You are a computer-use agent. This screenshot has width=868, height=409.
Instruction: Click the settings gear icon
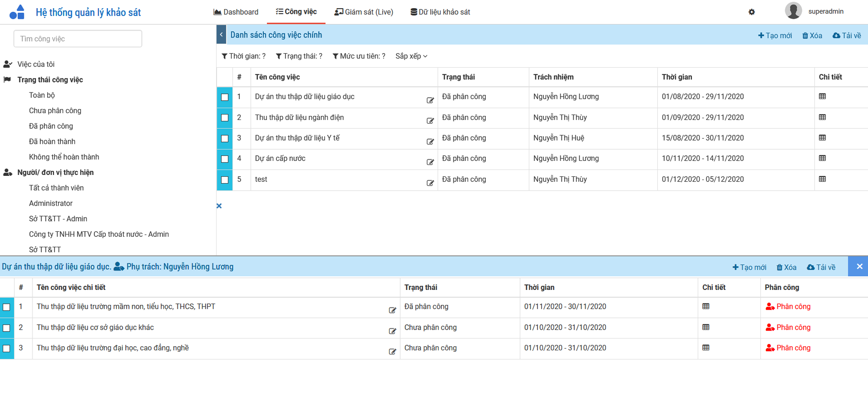[751, 12]
